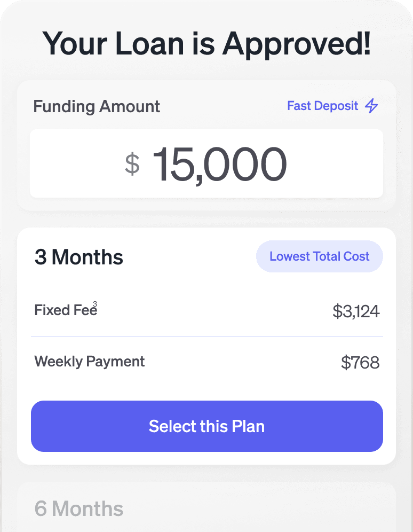
Task: Click the divider between Fixed Fee and Weekly Payment
Action: tap(206, 337)
